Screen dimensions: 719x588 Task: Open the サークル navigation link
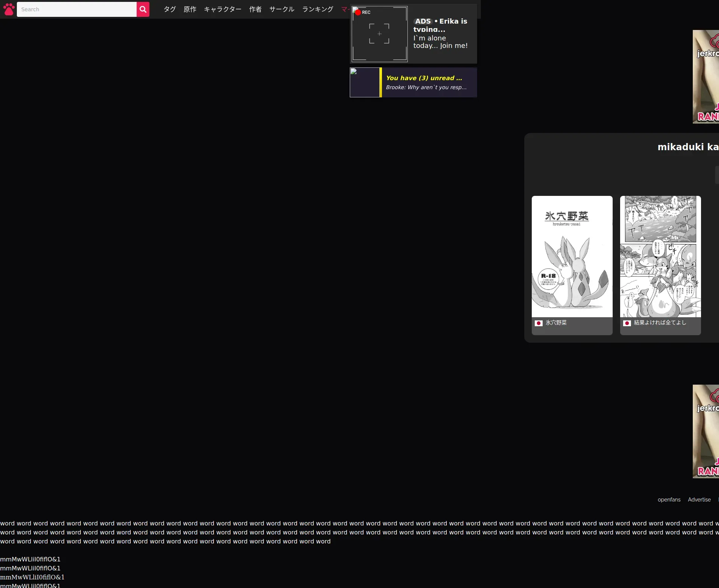coord(282,9)
